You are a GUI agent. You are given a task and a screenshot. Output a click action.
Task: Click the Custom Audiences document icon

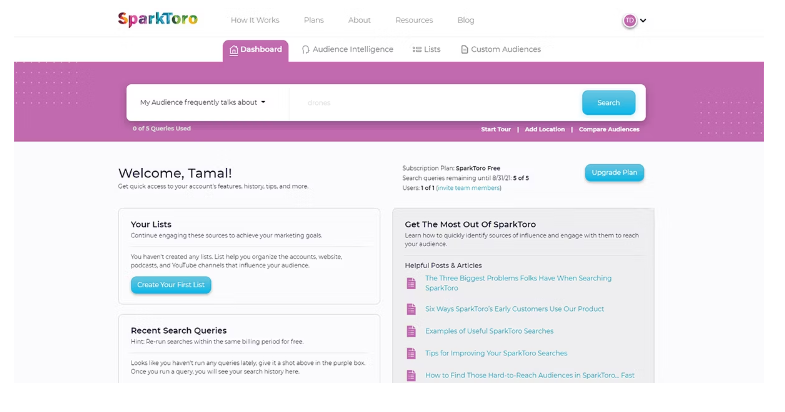[x=464, y=50]
